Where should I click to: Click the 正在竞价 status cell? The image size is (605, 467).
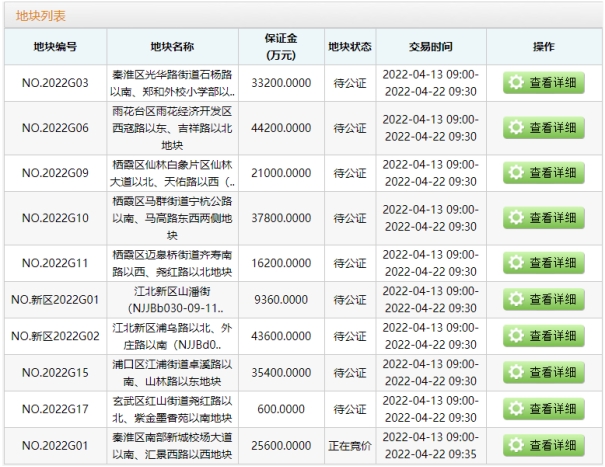[x=350, y=446]
